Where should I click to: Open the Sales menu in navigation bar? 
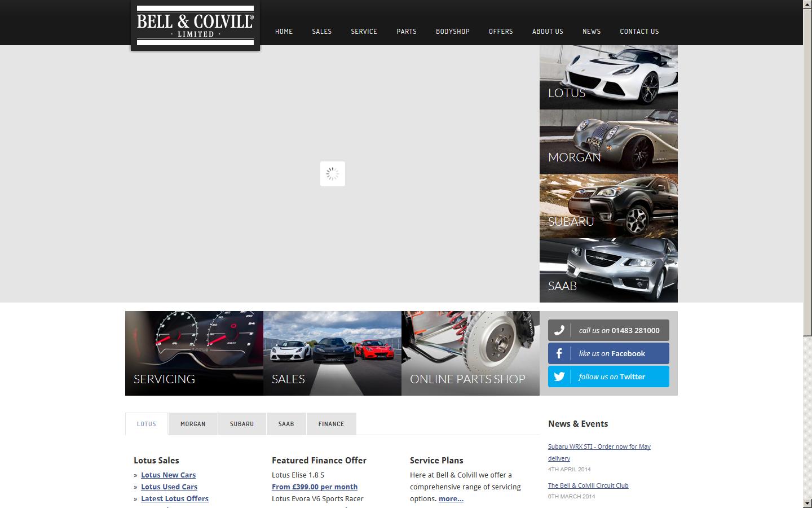(x=321, y=32)
